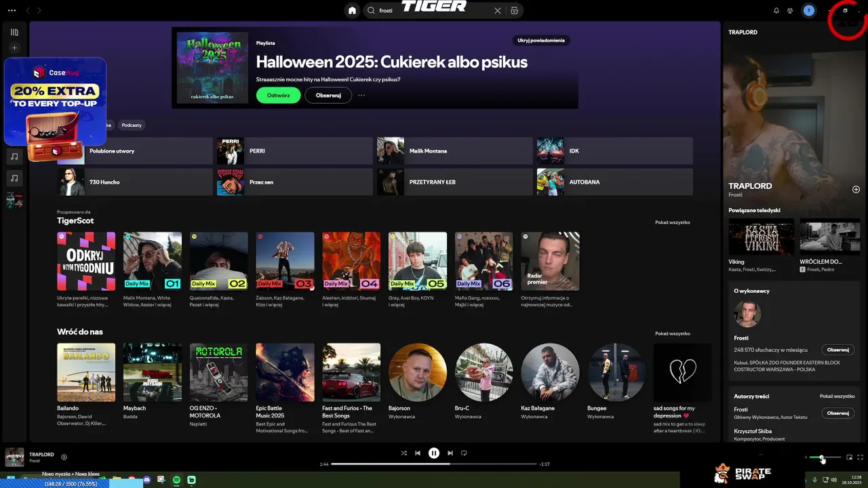The image size is (868, 488).
Task: Toggle shuffle in the player bar
Action: coord(403,453)
